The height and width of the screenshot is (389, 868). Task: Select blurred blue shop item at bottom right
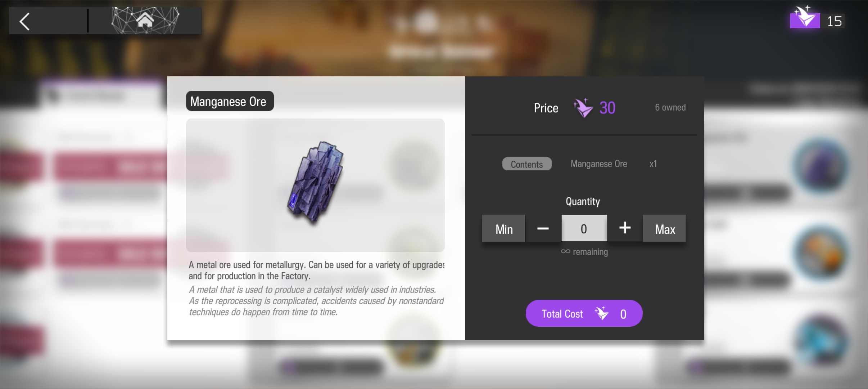tap(821, 340)
